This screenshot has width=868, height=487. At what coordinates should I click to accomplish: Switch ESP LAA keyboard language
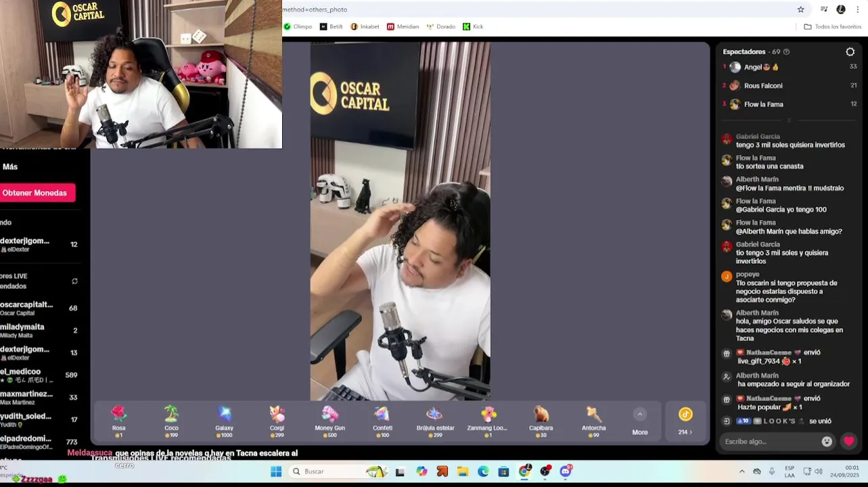(790, 471)
